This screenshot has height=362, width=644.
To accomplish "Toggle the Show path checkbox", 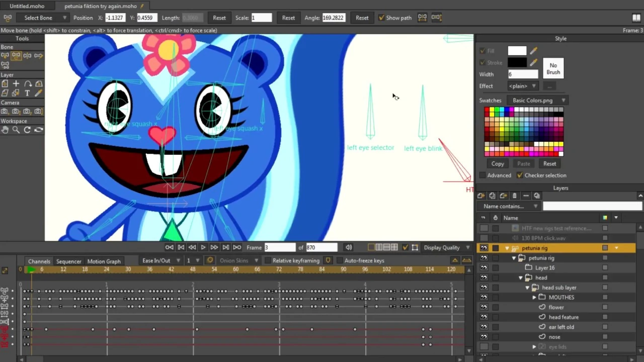I will point(381,18).
